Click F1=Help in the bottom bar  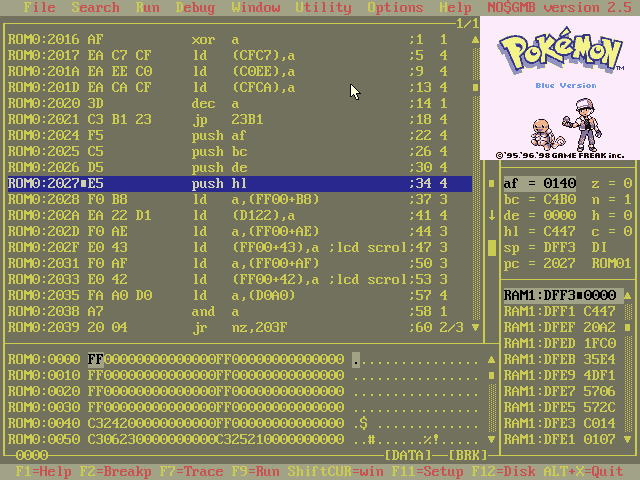click(43, 472)
